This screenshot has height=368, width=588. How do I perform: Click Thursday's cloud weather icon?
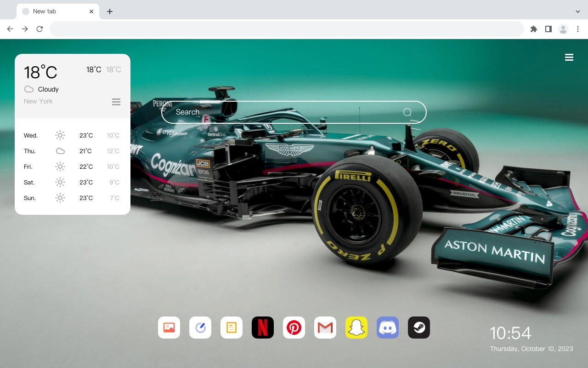click(x=60, y=151)
